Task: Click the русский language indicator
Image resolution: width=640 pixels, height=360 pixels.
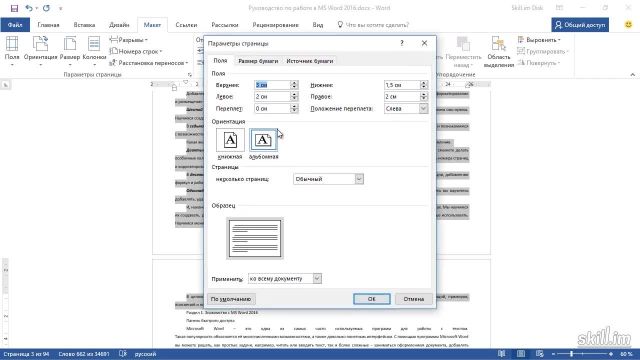Action: click(145, 354)
